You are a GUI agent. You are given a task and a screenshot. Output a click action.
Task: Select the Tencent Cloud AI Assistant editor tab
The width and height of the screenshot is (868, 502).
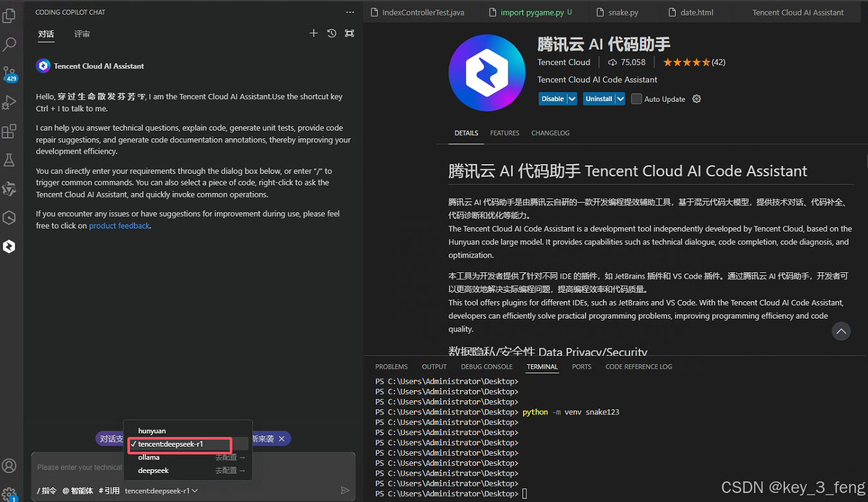(798, 12)
